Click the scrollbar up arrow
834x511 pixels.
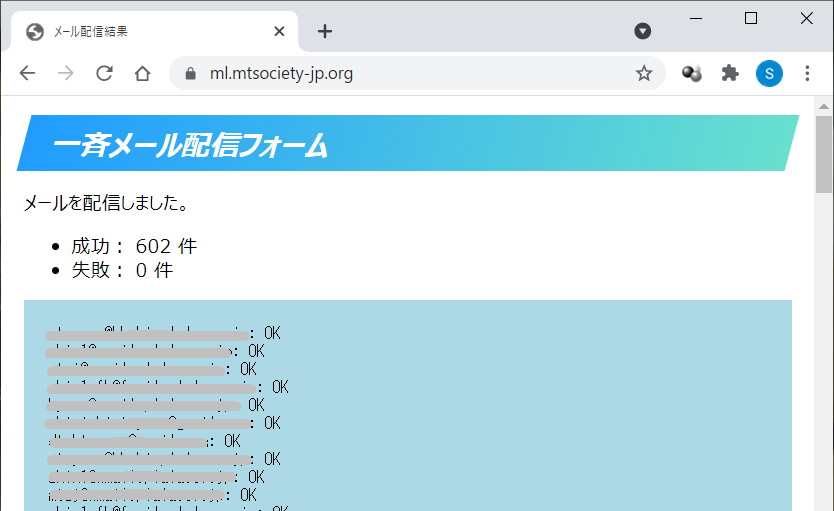click(824, 106)
